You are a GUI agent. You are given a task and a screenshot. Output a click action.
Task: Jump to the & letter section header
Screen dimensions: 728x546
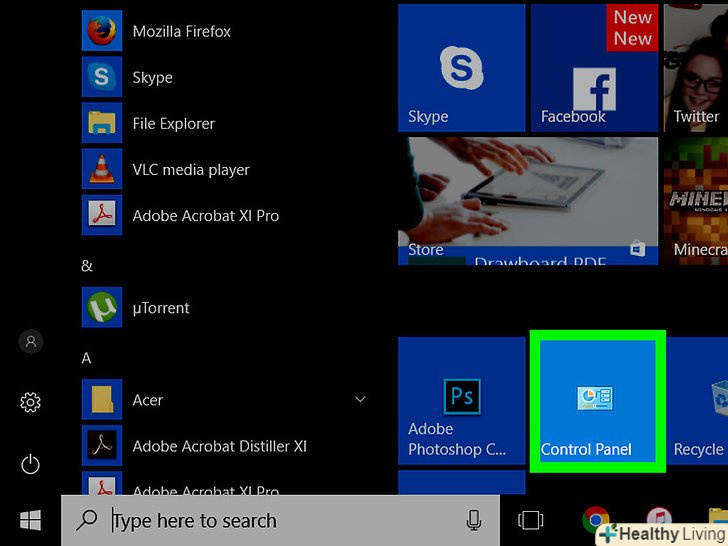[x=87, y=266]
